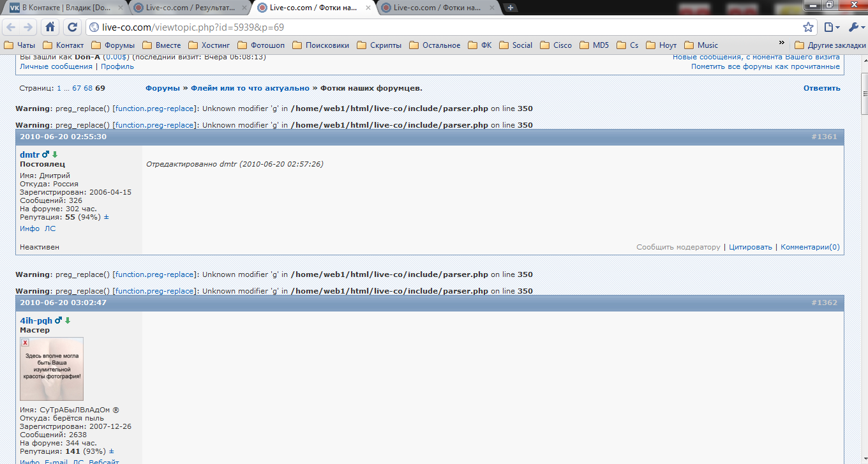The width and height of the screenshot is (868, 464).
Task: Click the browser Back arrow button
Action: [11, 27]
